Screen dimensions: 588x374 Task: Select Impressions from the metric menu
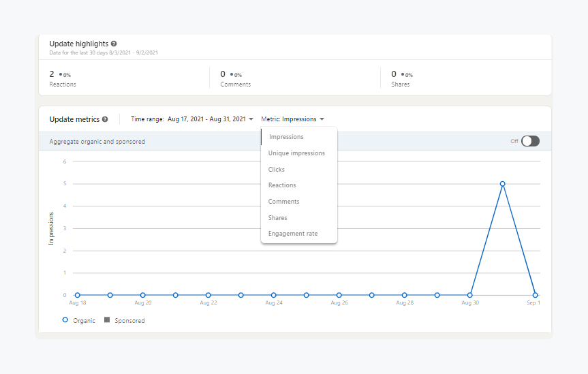tap(286, 137)
